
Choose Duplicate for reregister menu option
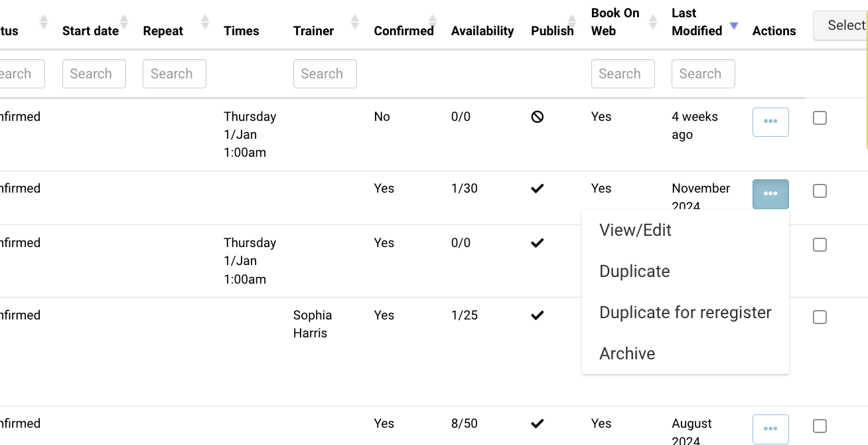click(x=685, y=313)
